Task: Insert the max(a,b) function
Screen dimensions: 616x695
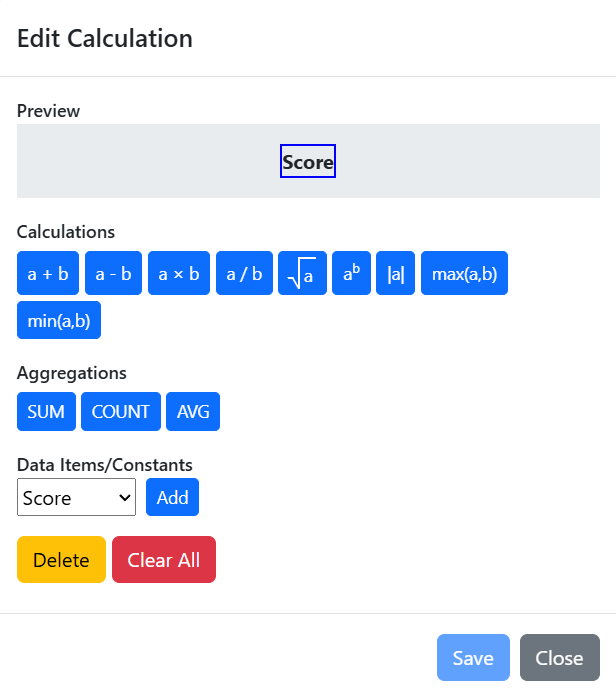Action: tap(464, 273)
